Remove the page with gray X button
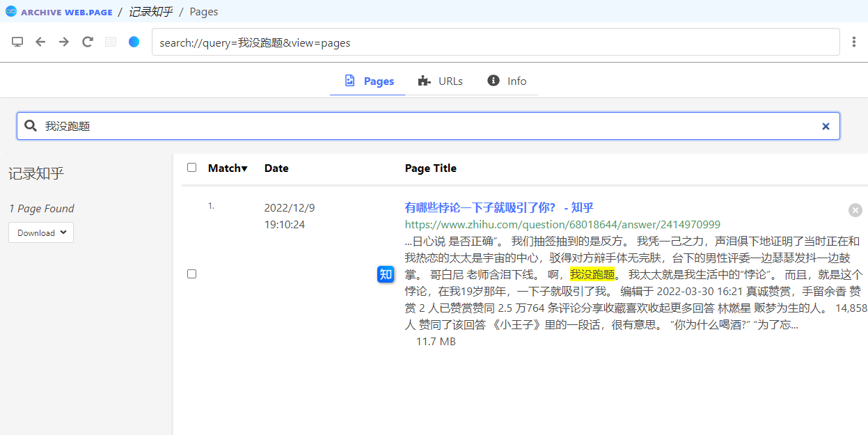868x435 pixels. tap(855, 210)
